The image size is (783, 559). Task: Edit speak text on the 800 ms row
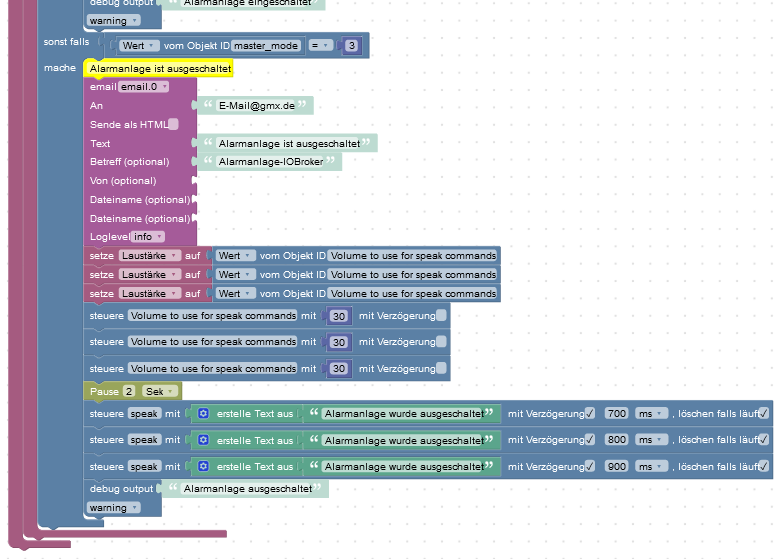coord(404,440)
